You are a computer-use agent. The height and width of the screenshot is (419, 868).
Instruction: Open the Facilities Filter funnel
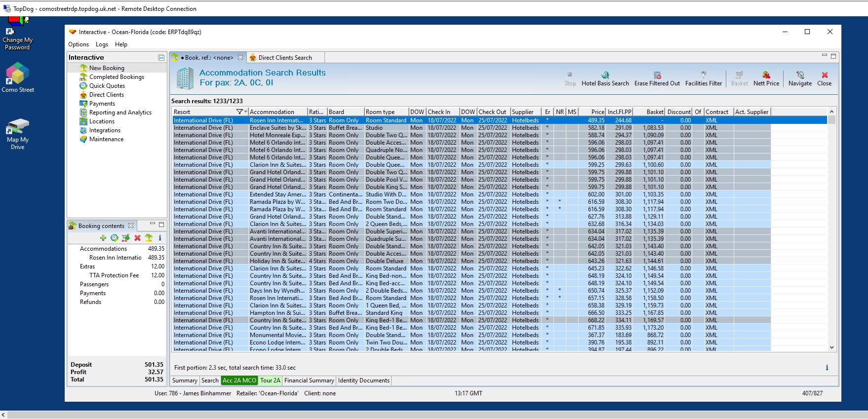[703, 75]
